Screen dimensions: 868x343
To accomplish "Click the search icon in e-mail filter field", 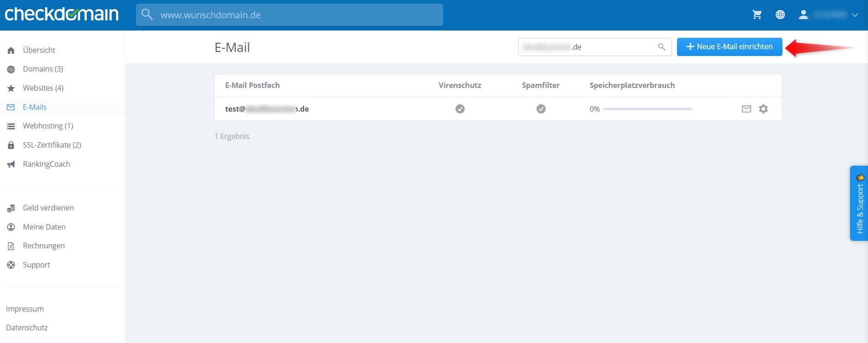I will (x=661, y=47).
